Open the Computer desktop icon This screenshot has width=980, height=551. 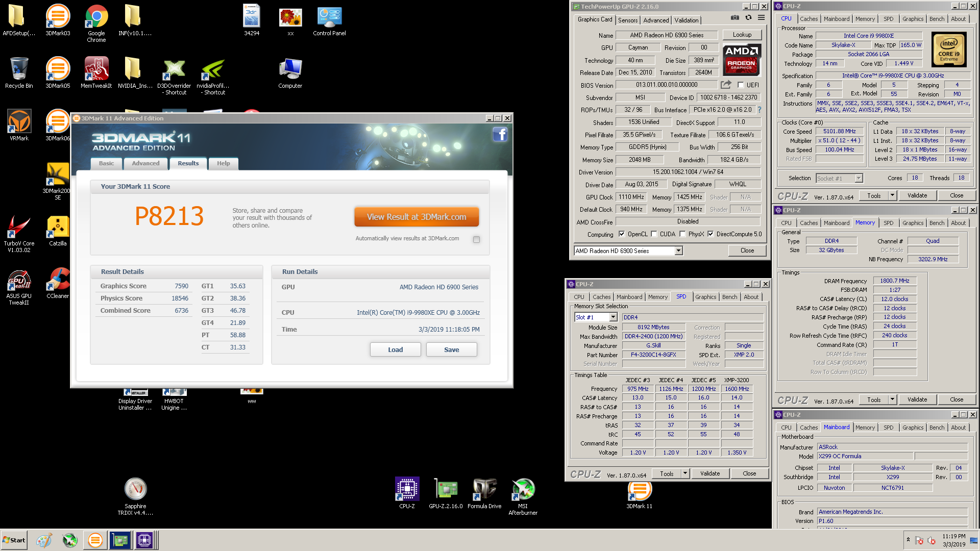pyautogui.click(x=290, y=73)
